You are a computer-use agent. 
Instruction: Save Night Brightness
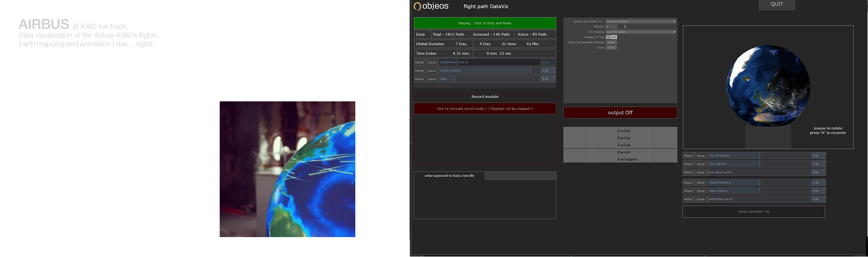tap(700, 182)
